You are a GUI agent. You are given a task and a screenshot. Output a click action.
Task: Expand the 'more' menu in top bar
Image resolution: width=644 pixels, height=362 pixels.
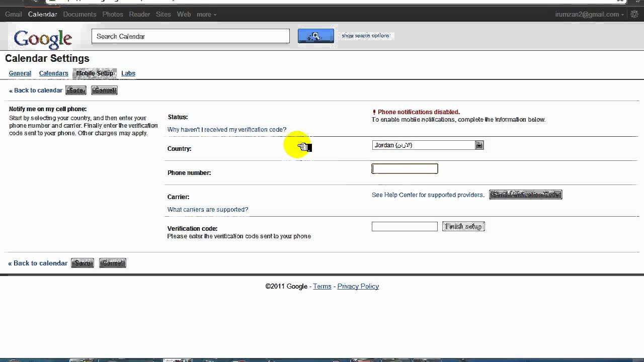coord(206,14)
